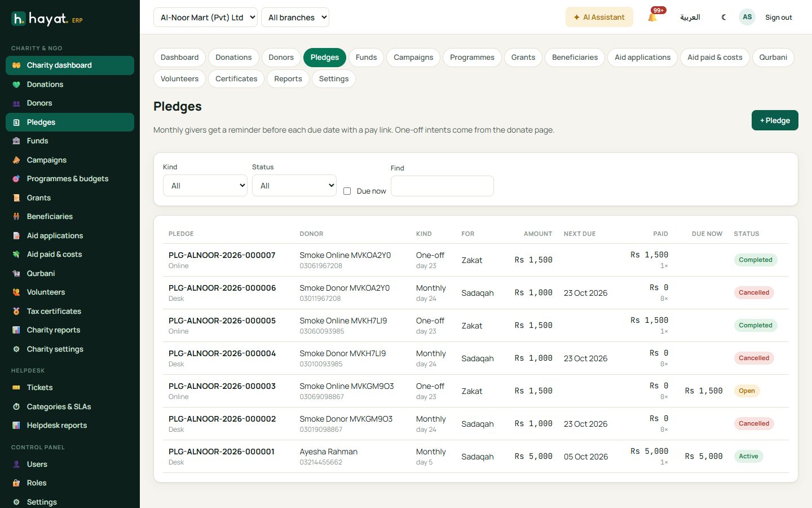Click the Qurbani animal icon in sidebar

[x=16, y=274]
